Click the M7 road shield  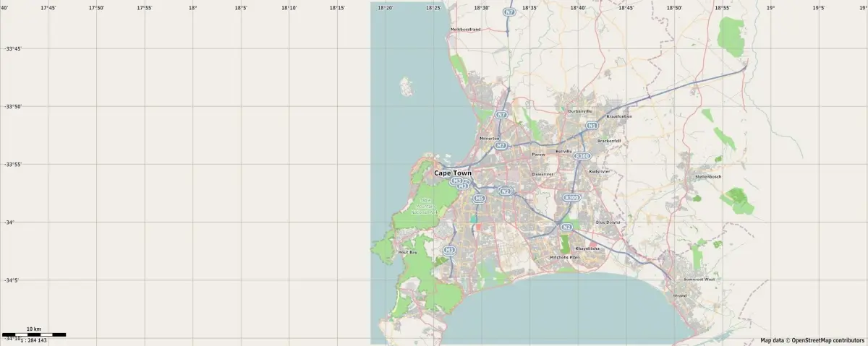coord(501,146)
